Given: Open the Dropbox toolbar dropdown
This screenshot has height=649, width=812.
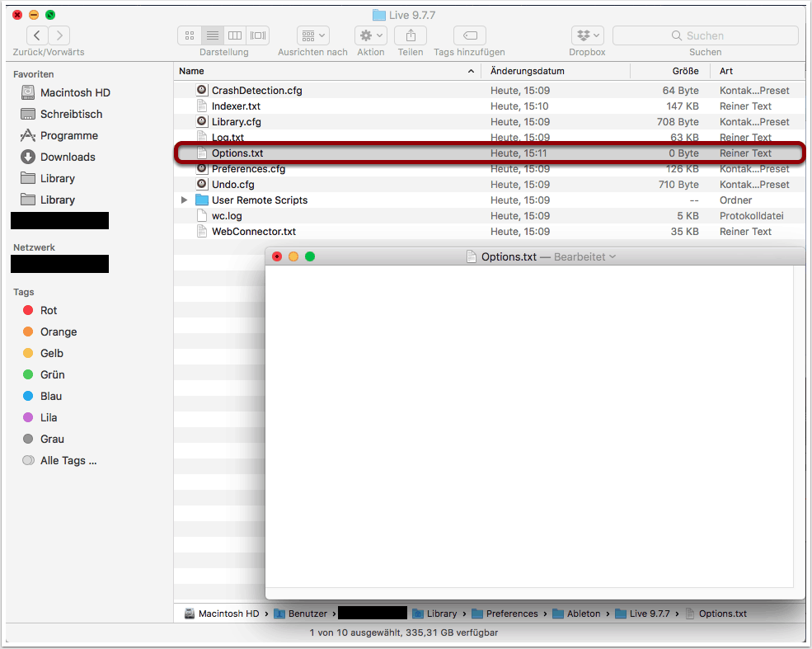Looking at the screenshot, I should [x=587, y=35].
